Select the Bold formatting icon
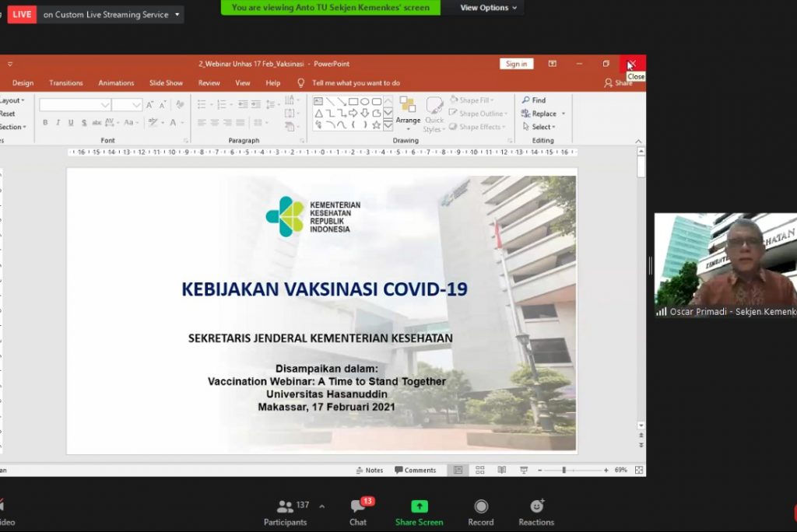Image resolution: width=797 pixels, height=532 pixels. (x=45, y=121)
